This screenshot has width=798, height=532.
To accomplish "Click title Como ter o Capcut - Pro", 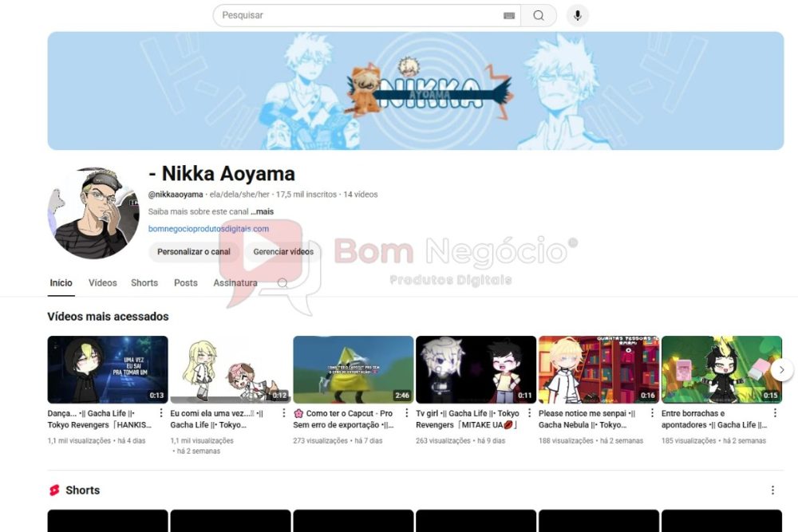I will [x=343, y=419].
